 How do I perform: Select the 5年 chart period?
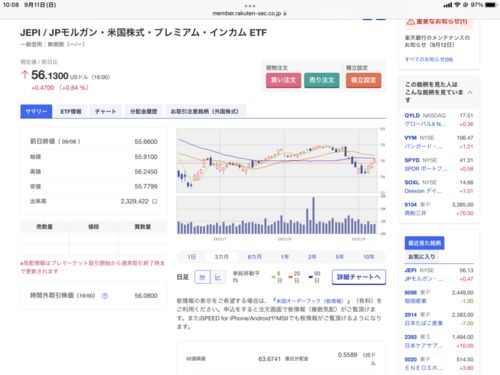pos(339,257)
